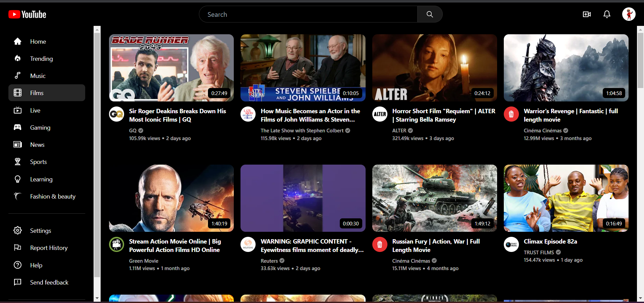Select Music category label

pos(38,76)
